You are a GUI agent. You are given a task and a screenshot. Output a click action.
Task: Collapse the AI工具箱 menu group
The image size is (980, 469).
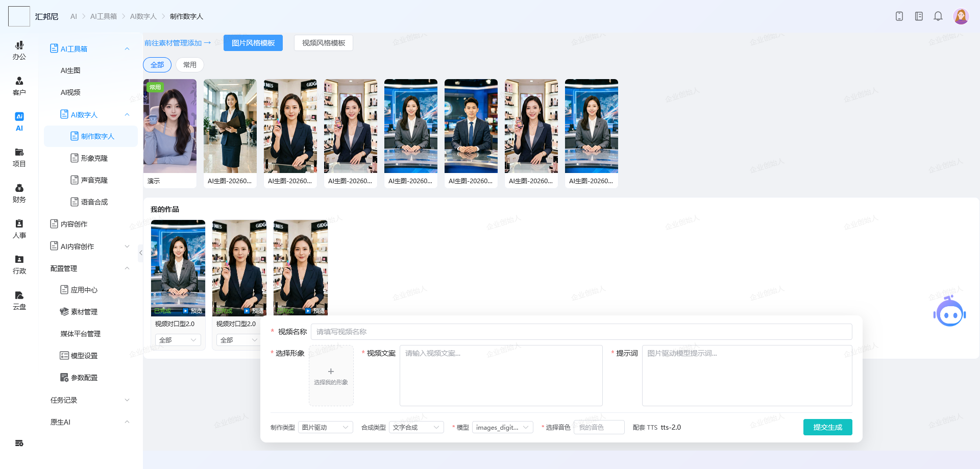[x=127, y=49]
